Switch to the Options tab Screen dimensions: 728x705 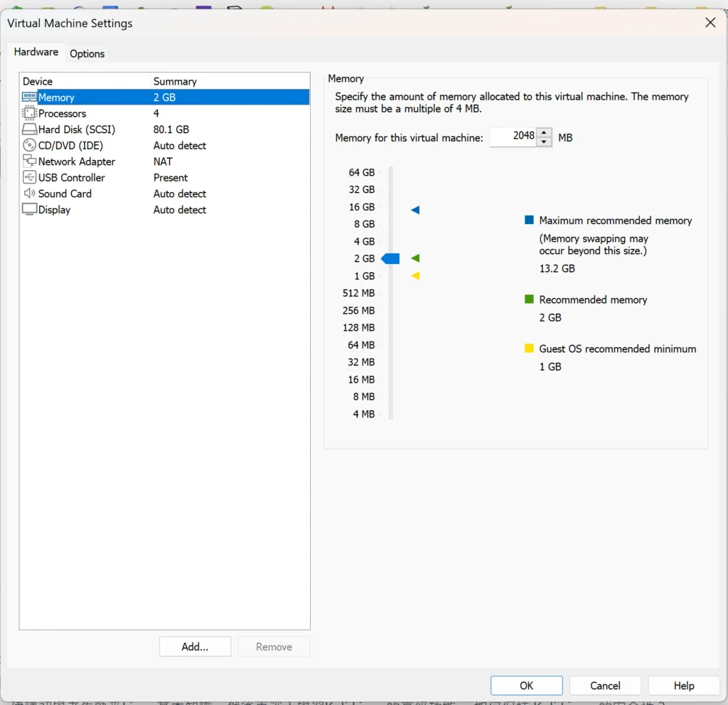pyautogui.click(x=87, y=53)
